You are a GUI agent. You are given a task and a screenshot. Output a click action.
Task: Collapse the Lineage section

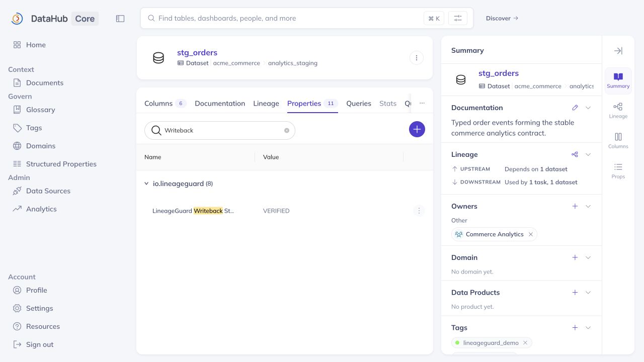pyautogui.click(x=588, y=154)
